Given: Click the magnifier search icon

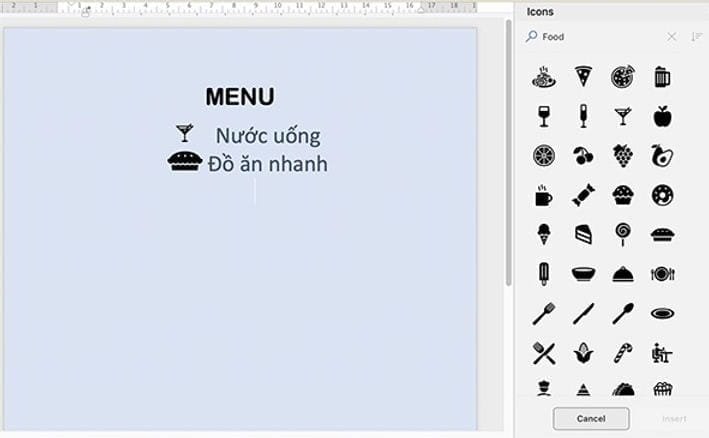Looking at the screenshot, I should [532, 36].
